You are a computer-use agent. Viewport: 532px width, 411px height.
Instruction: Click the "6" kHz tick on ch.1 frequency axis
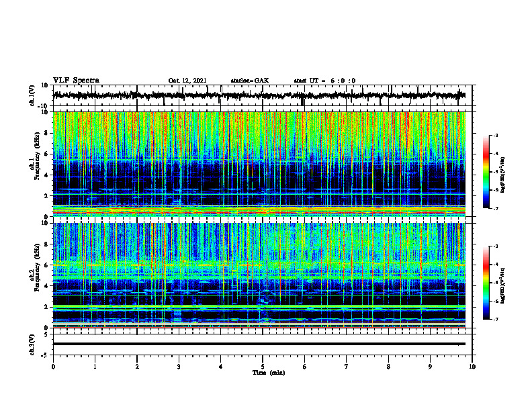[x=47, y=154]
